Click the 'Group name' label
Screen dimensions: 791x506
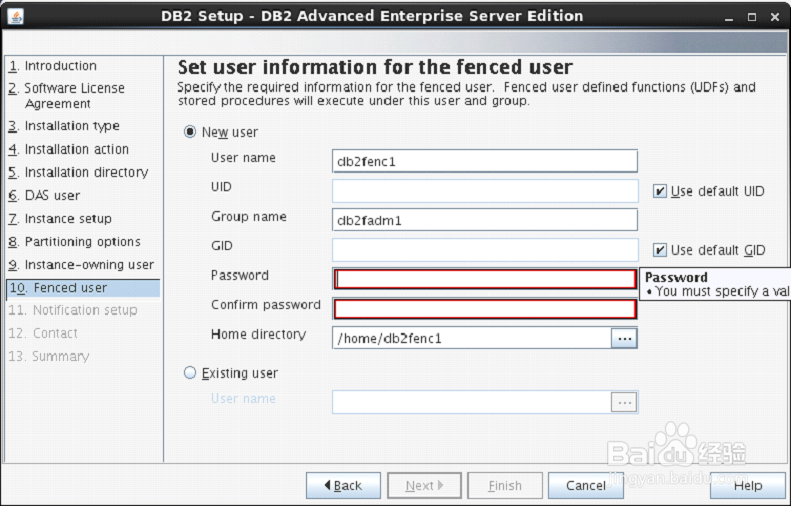coord(249,216)
